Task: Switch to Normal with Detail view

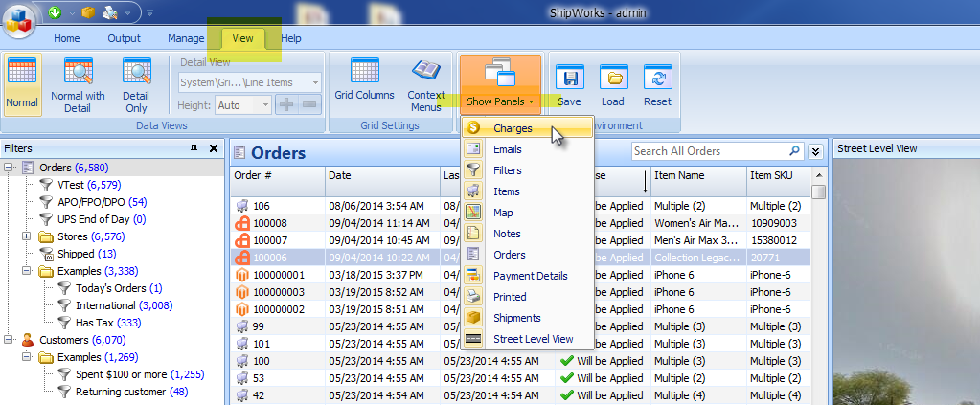Action: click(79, 84)
